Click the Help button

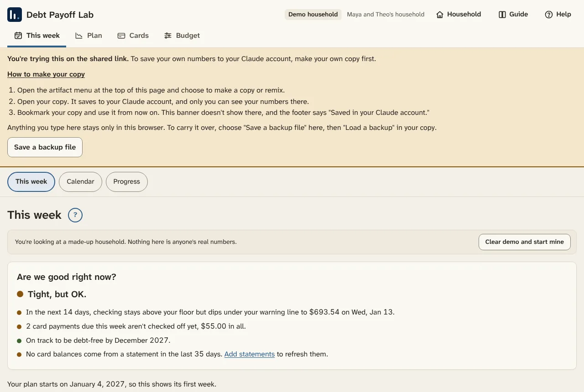coord(558,15)
